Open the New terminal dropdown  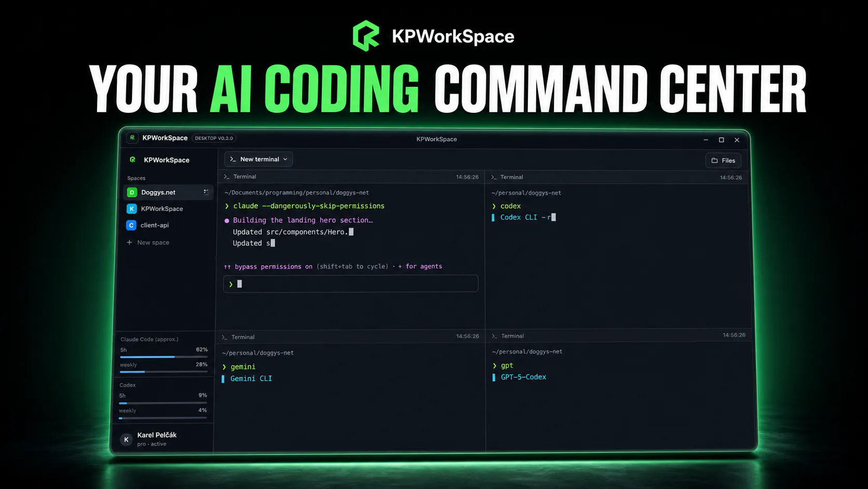tap(259, 160)
